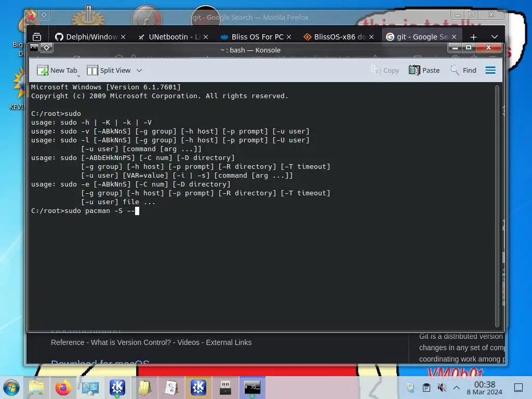Toggle Firefox window pin-on-all-desktops icon
This screenshot has height=399, width=532.
[x=44, y=15]
